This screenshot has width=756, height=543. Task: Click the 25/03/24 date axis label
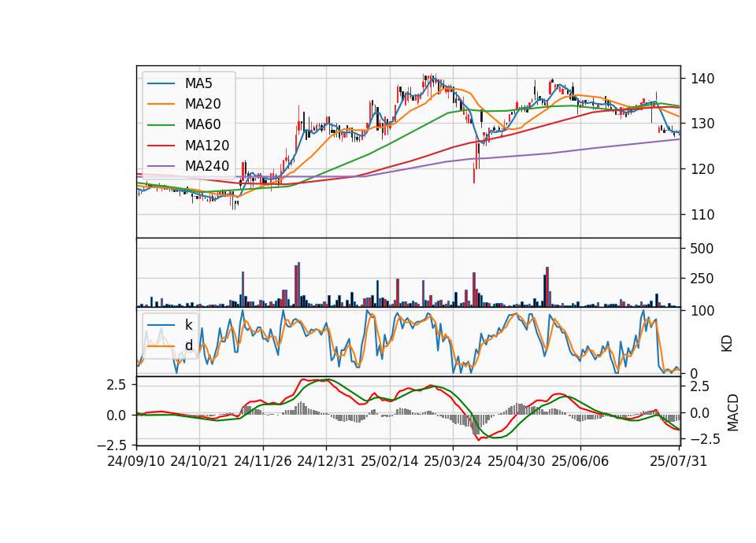tap(453, 461)
